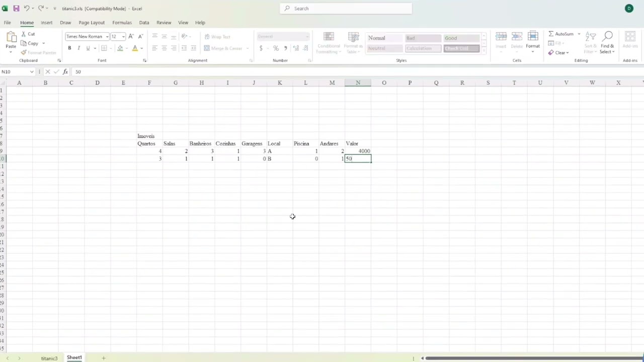
Task: Click the Clear eraser icon
Action: (x=551, y=52)
